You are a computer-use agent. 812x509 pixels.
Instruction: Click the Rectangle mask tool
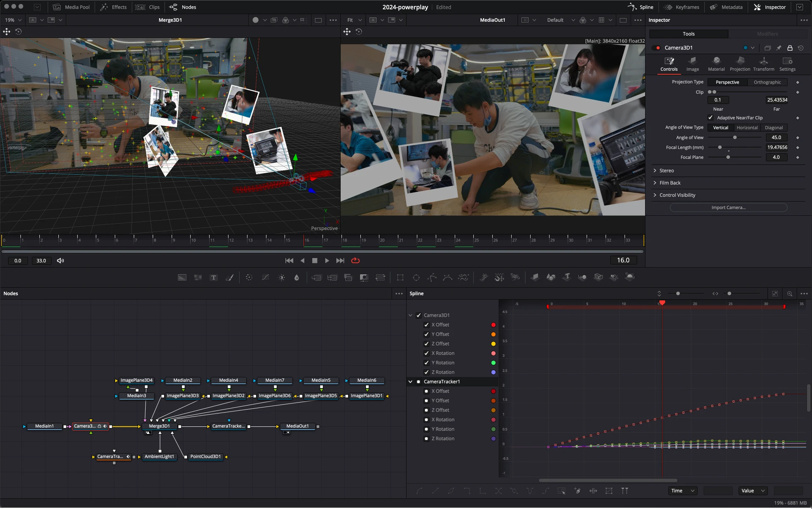(400, 277)
